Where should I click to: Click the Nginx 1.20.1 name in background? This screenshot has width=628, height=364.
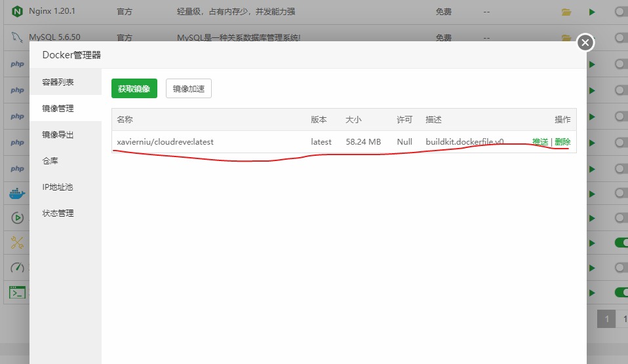[52, 11]
